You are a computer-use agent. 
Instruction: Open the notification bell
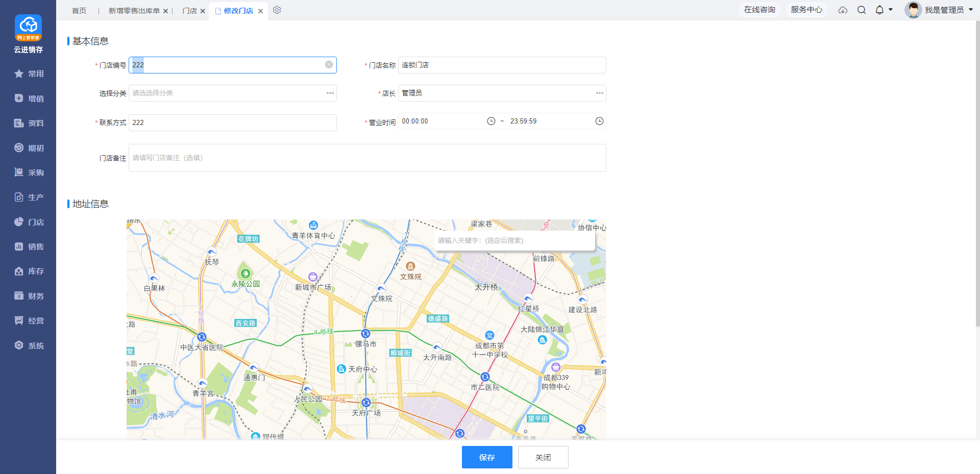pos(879,10)
